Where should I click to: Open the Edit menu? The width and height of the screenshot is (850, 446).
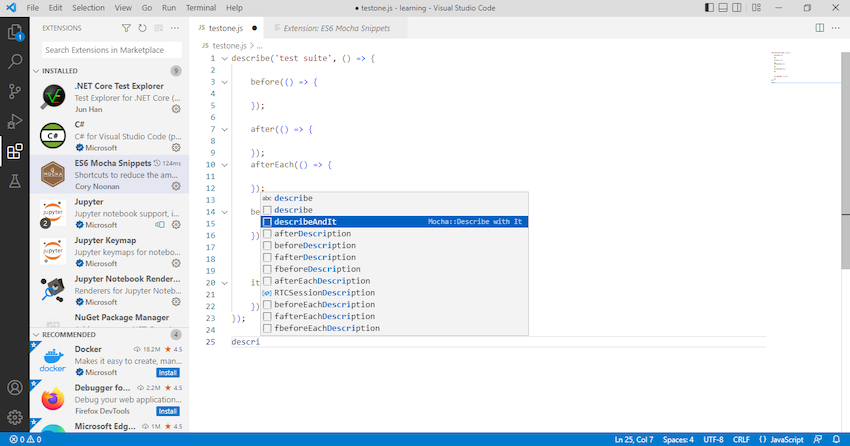[55, 8]
